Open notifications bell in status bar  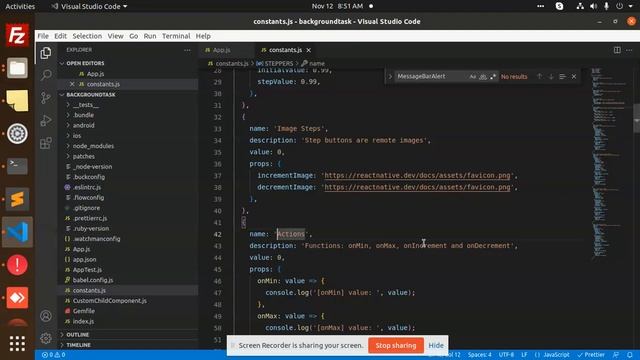point(630,355)
